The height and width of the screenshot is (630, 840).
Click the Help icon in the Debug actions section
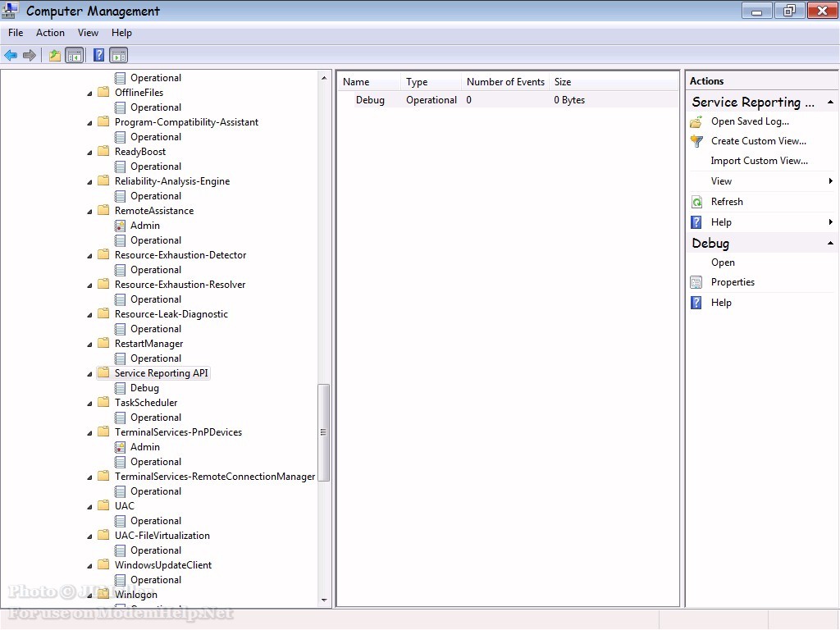point(696,303)
